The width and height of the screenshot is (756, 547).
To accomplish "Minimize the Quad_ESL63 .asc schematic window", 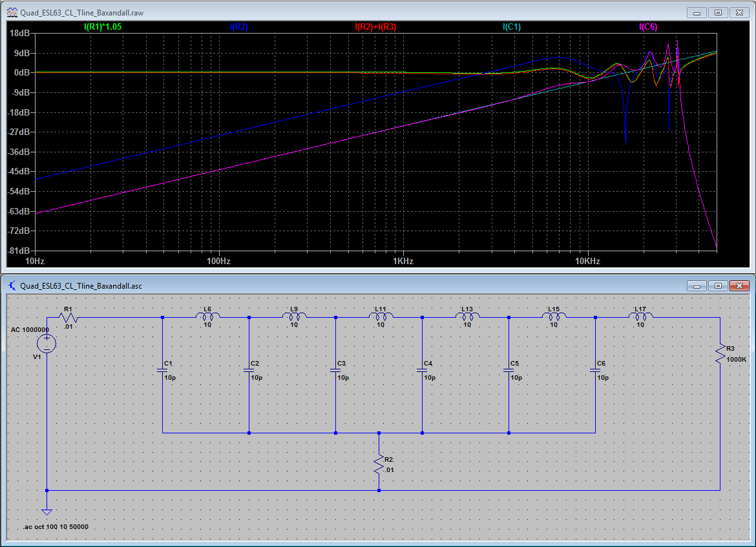I will (x=697, y=286).
